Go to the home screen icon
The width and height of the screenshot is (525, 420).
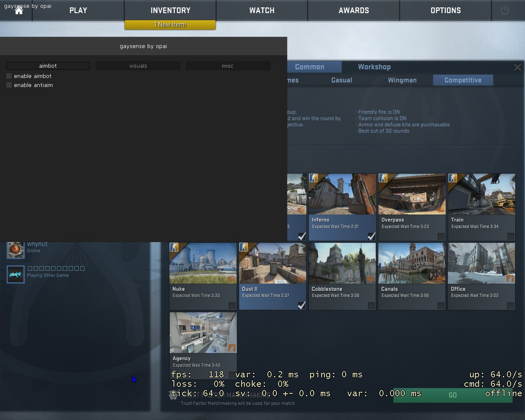18,11
